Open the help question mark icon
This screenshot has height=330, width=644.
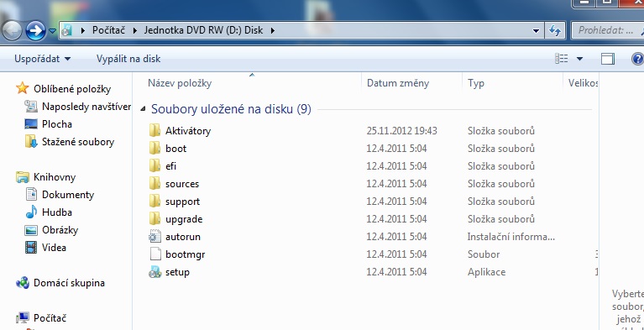(637, 59)
